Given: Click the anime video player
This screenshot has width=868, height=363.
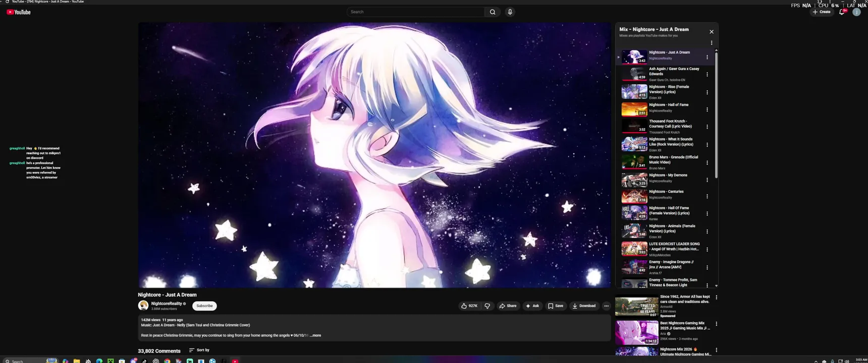Looking at the screenshot, I should point(374,155).
